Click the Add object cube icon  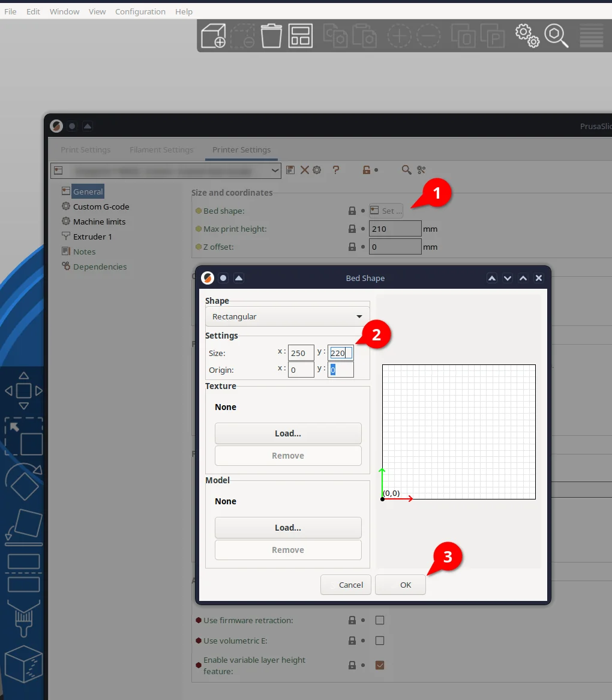tap(213, 35)
